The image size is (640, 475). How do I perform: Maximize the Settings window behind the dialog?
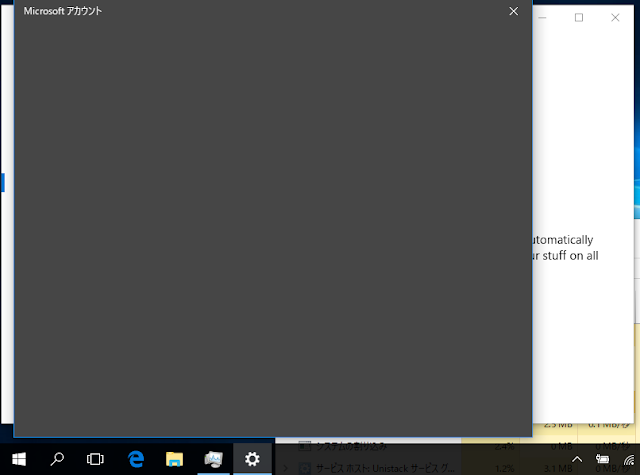coord(579,18)
